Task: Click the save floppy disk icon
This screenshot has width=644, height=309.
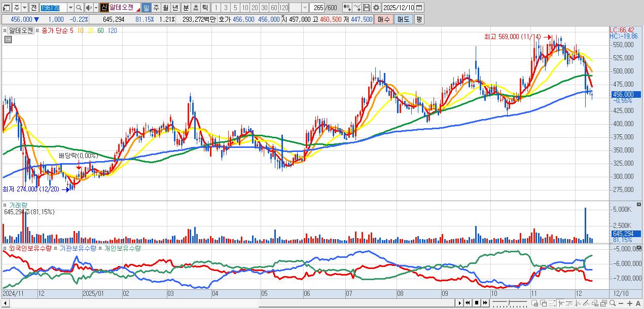Action: [367, 8]
